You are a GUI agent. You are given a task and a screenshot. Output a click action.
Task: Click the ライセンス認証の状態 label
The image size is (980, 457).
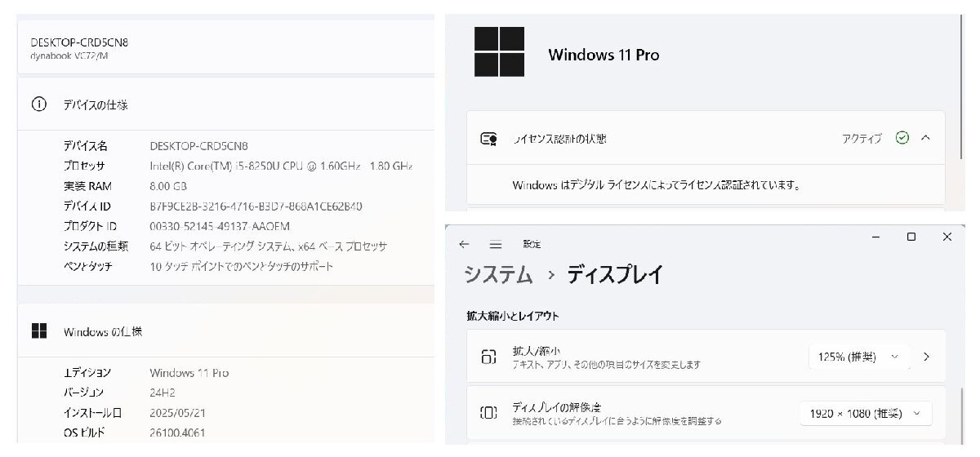coord(559,139)
